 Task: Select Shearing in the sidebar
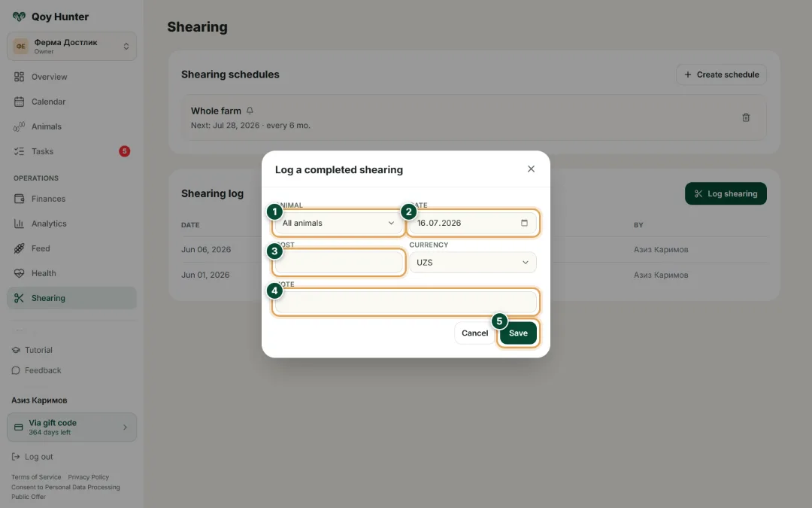click(x=71, y=298)
